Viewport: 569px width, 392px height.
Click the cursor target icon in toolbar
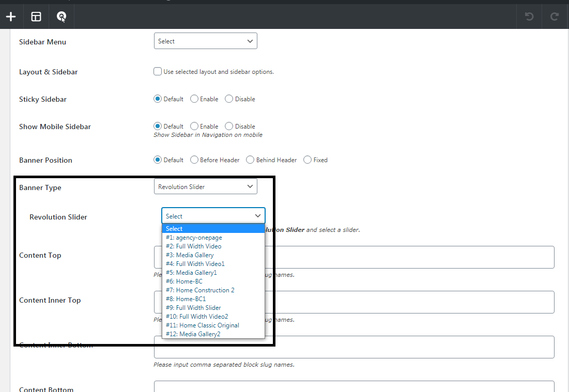(61, 17)
